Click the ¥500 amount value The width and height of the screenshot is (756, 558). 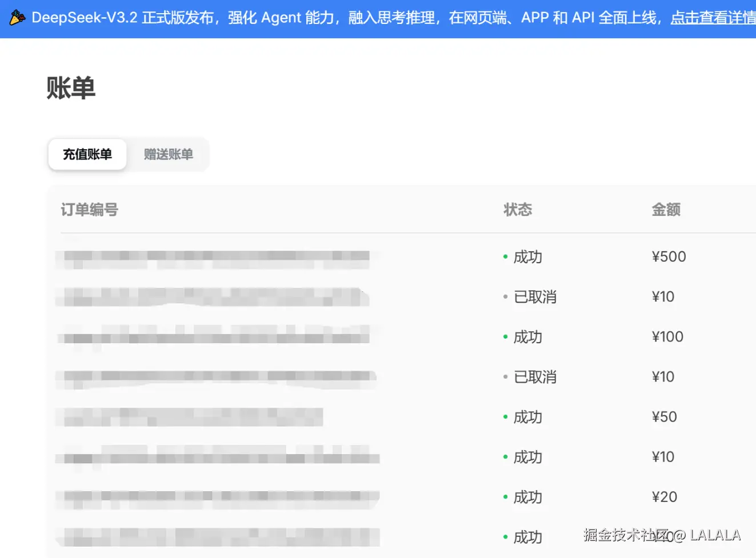coord(669,256)
